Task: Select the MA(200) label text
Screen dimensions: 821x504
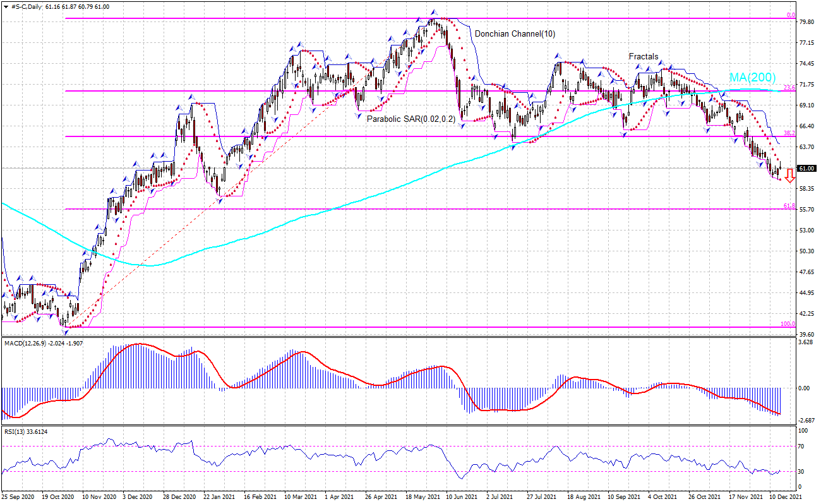Action: 752,77
